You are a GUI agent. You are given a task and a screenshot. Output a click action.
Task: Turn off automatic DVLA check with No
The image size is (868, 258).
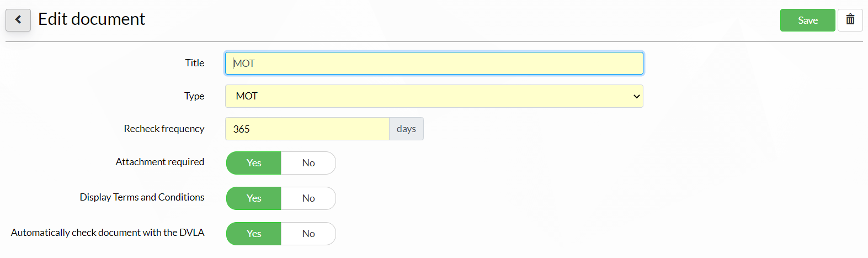point(308,234)
